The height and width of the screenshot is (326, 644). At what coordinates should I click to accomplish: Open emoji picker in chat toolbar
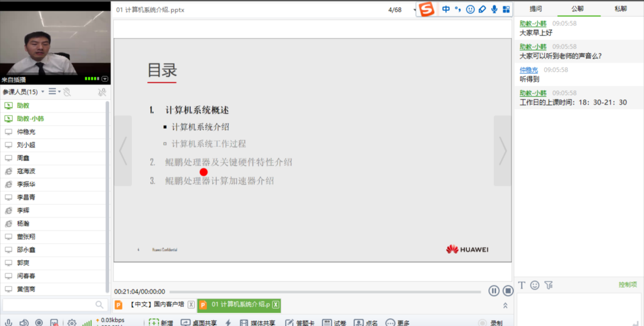point(535,285)
